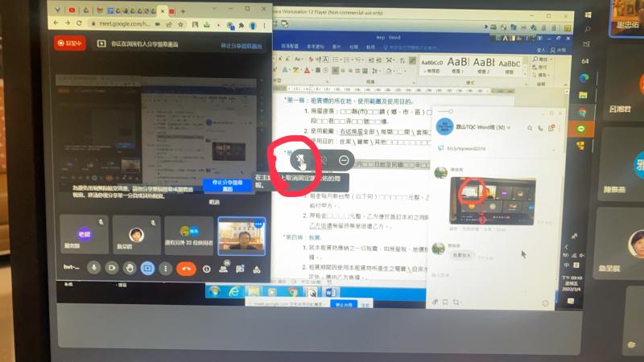Apply the Normal no-spacing Word style

[432, 65]
